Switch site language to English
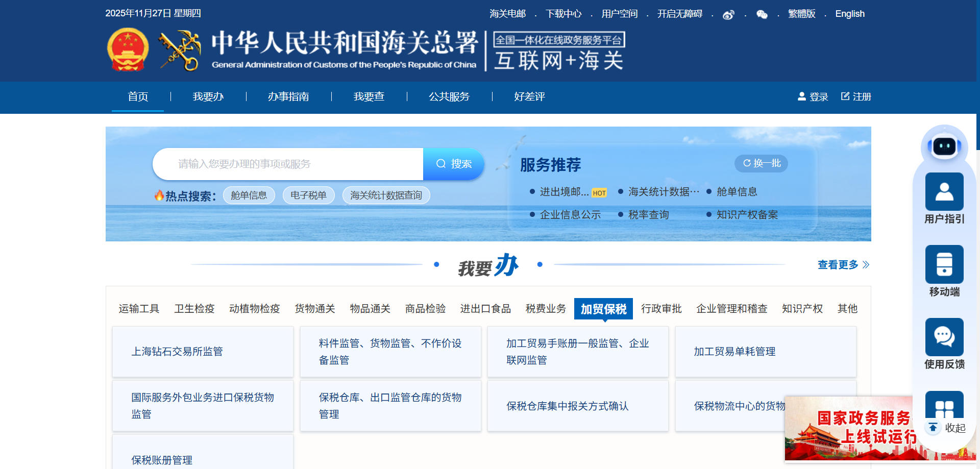980x469 pixels. point(849,14)
